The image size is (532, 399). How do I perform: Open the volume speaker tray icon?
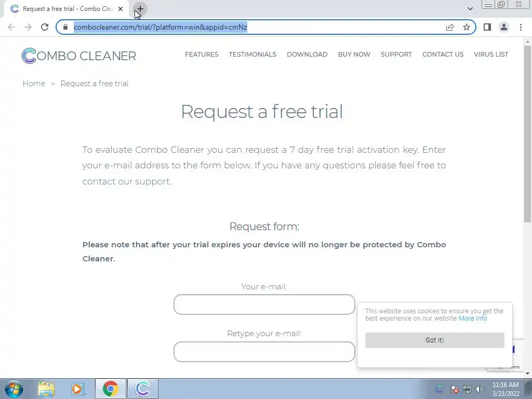pos(480,389)
